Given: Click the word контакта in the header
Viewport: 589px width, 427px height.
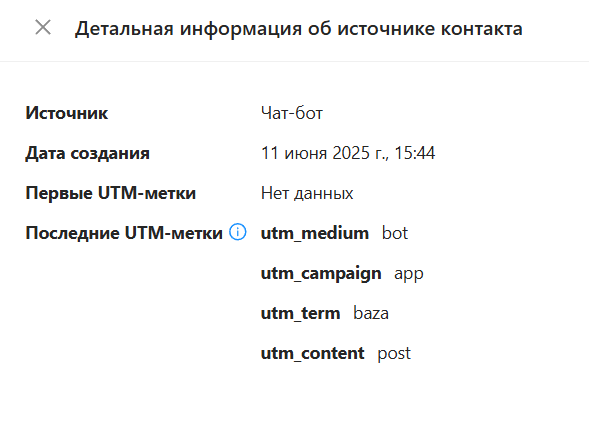Looking at the screenshot, I should point(482,29).
